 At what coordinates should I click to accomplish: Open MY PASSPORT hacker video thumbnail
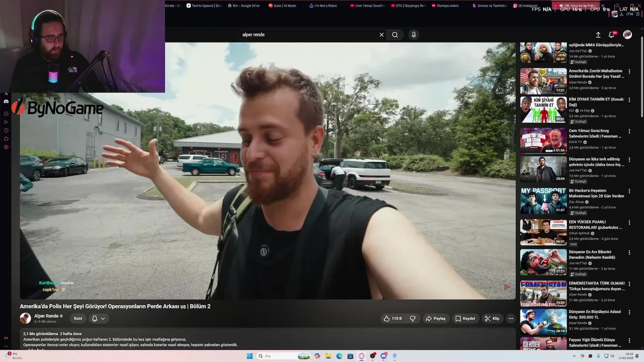pyautogui.click(x=543, y=201)
